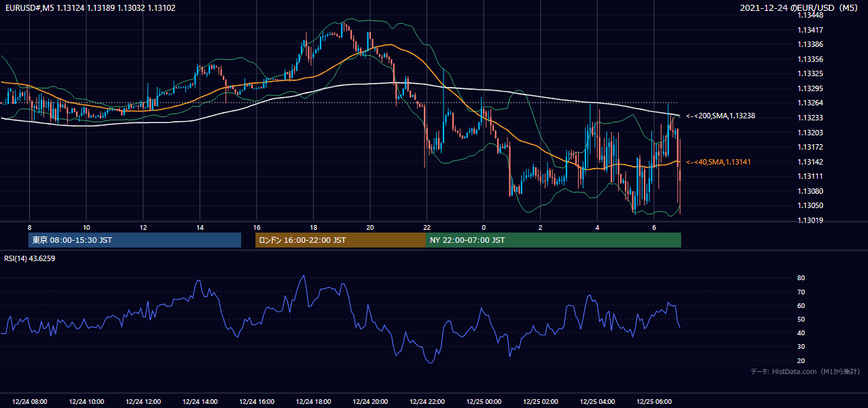Click hour tick 14 under the price chart
The height and width of the screenshot is (408, 868).
click(x=200, y=227)
